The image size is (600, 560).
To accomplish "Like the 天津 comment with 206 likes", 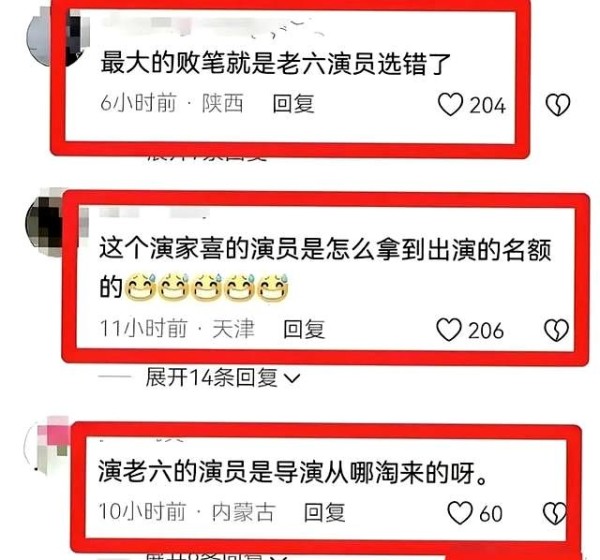I will [x=449, y=330].
